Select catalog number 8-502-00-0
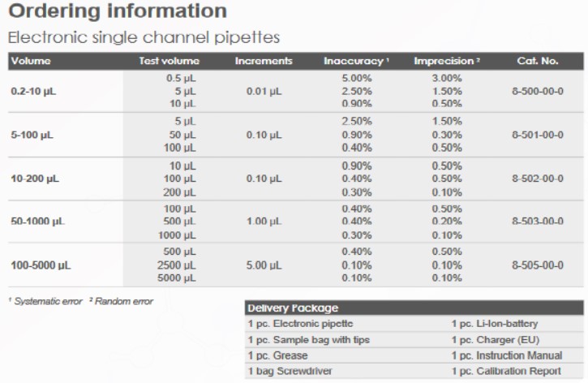Screen dimensions: 588x383 point(538,179)
